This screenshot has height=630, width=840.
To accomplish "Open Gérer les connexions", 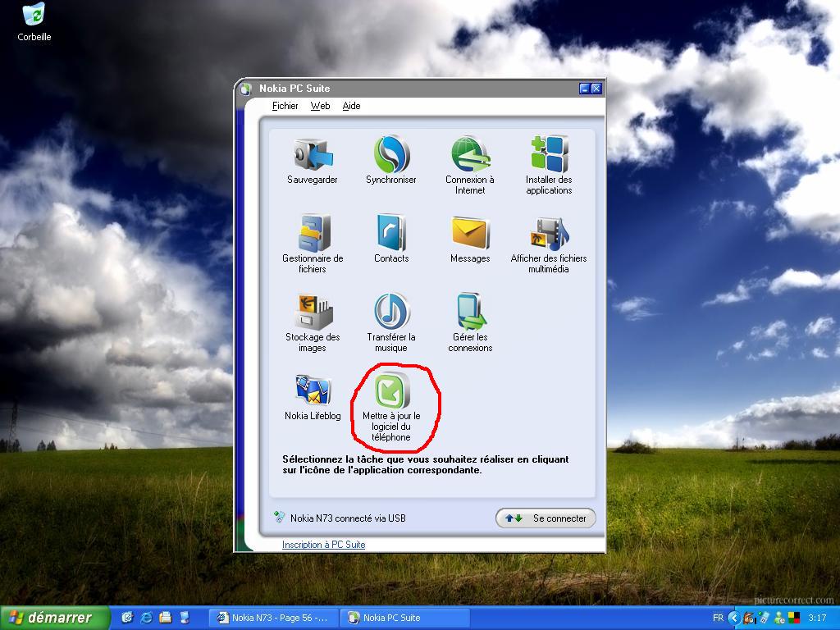I will pyautogui.click(x=470, y=312).
